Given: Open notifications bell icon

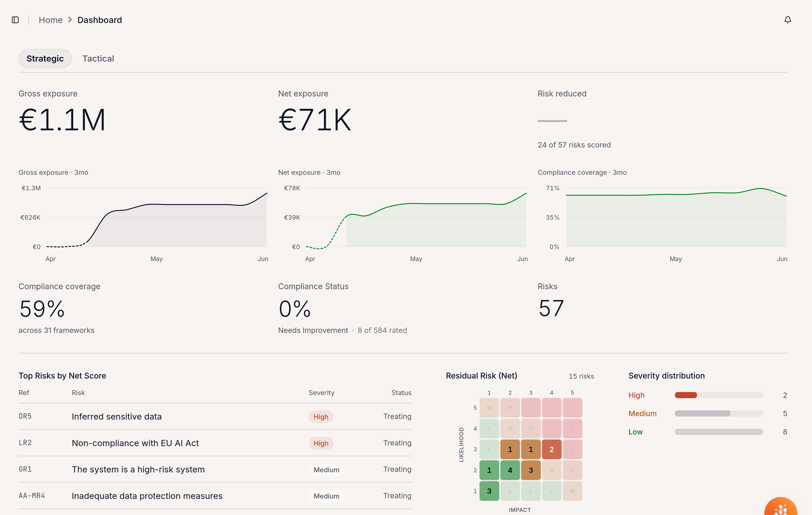Looking at the screenshot, I should click(x=787, y=20).
